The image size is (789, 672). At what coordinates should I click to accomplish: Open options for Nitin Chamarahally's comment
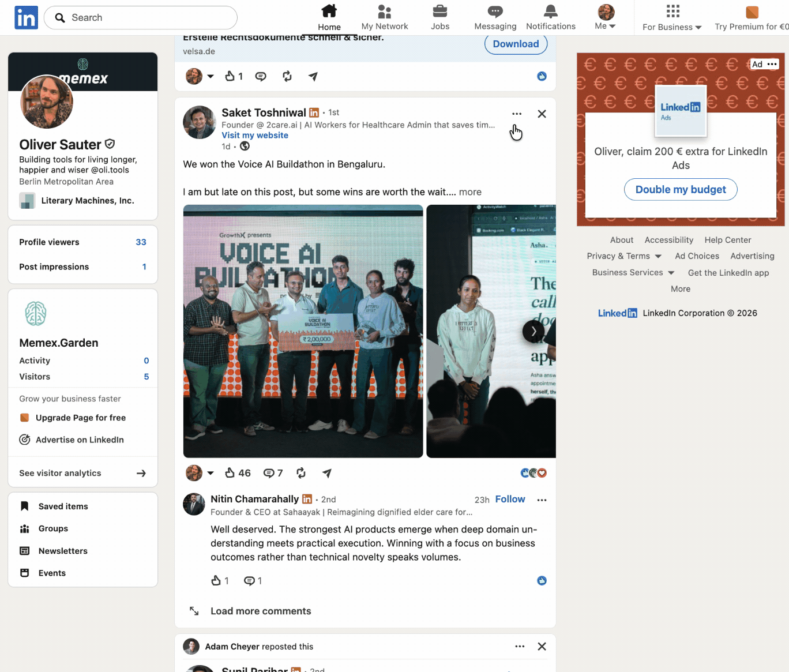tap(542, 500)
